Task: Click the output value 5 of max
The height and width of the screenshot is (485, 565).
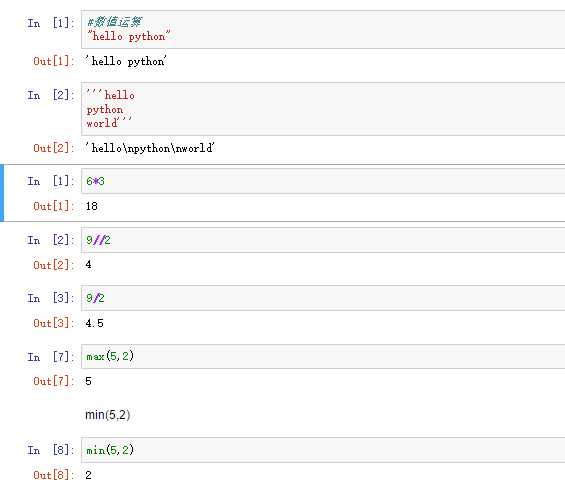Action: (88, 381)
